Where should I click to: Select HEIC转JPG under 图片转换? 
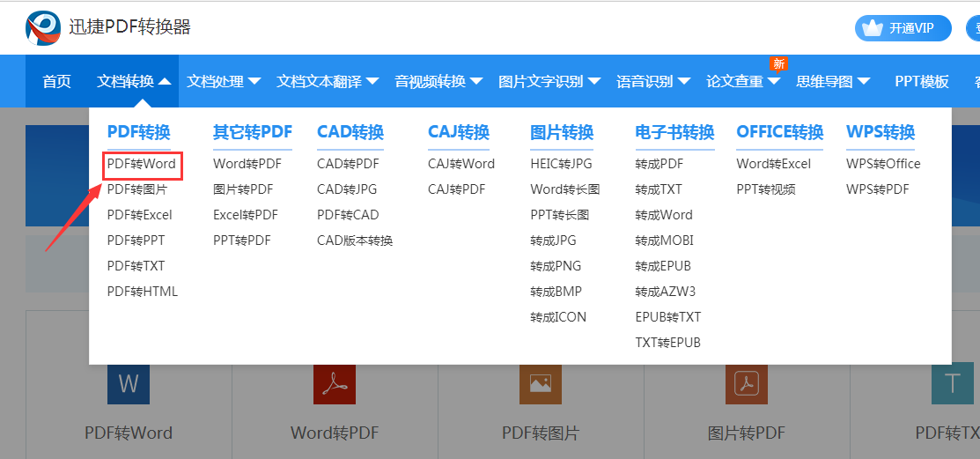(561, 164)
